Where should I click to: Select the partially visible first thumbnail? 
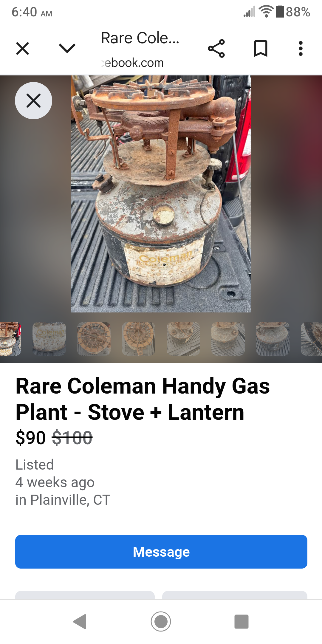(10, 339)
